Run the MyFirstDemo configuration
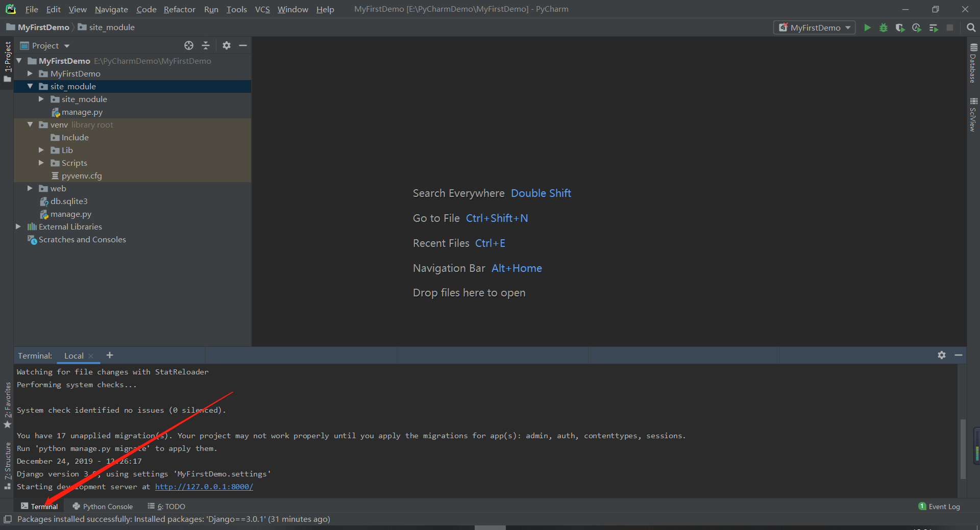The image size is (980, 530). [x=867, y=28]
